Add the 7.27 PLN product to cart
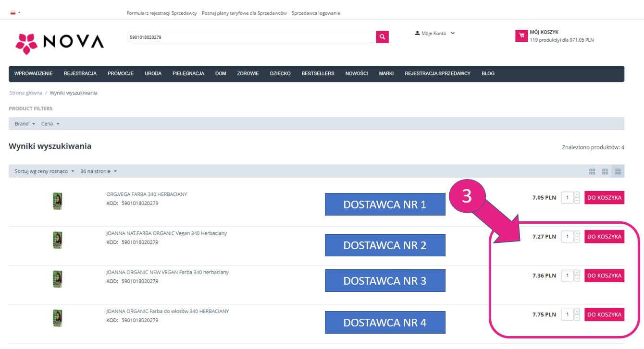The image size is (644, 349). coord(604,237)
